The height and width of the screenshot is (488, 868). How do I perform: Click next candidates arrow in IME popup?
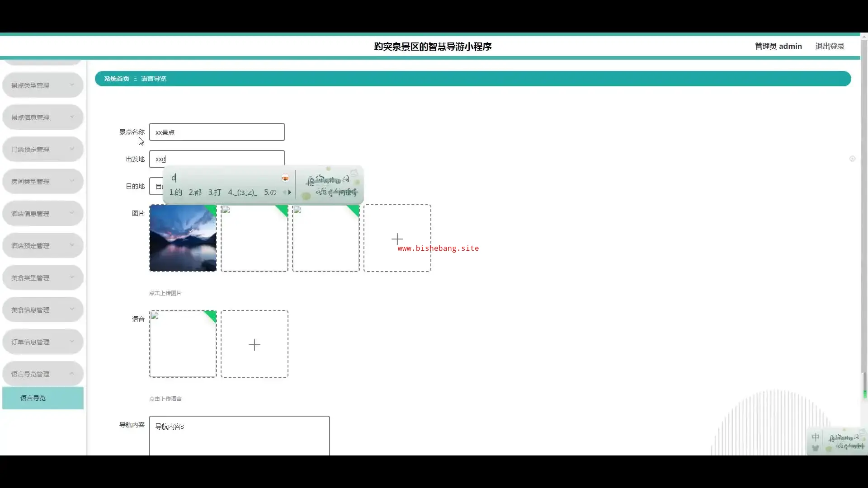tap(290, 192)
